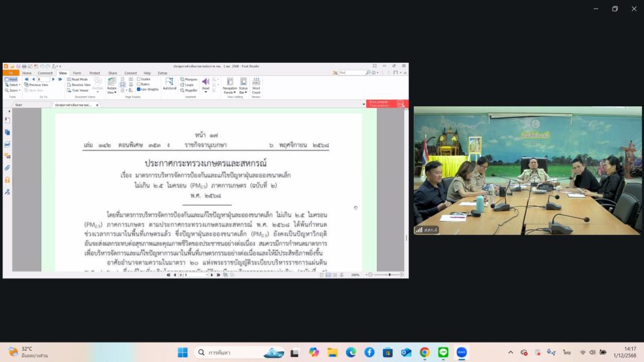Select the Marquee zoom tool

tap(190, 79)
